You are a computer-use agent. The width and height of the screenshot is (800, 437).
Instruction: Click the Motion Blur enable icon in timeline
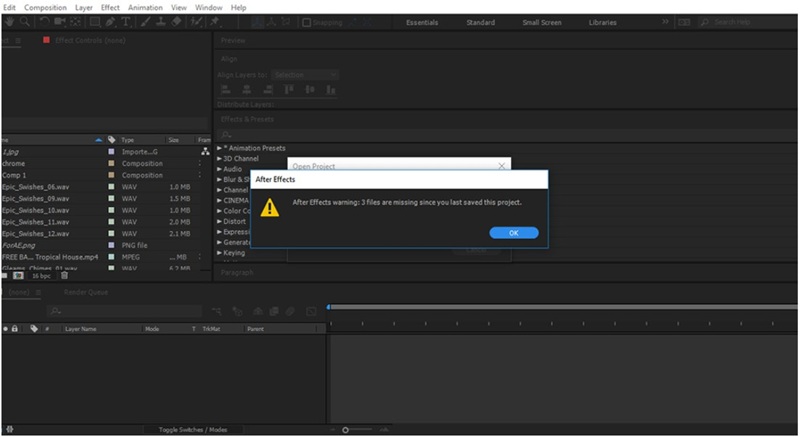pyautogui.click(x=290, y=311)
